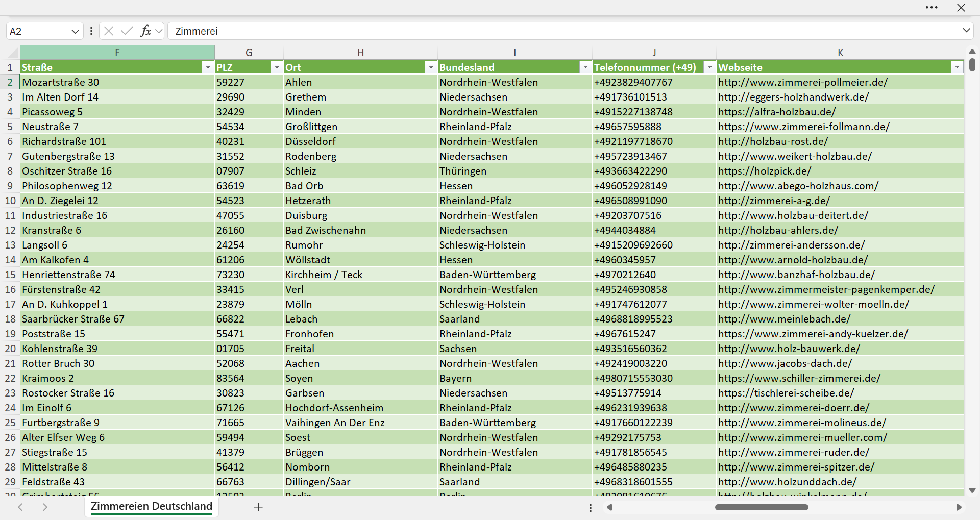Go to next sheet with right arrow

(45, 507)
